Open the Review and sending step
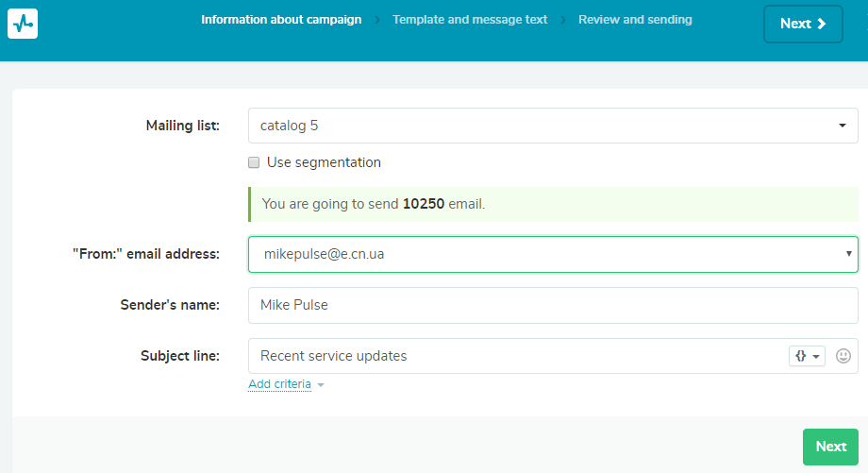Viewport: 868px width, 473px height. coord(635,20)
